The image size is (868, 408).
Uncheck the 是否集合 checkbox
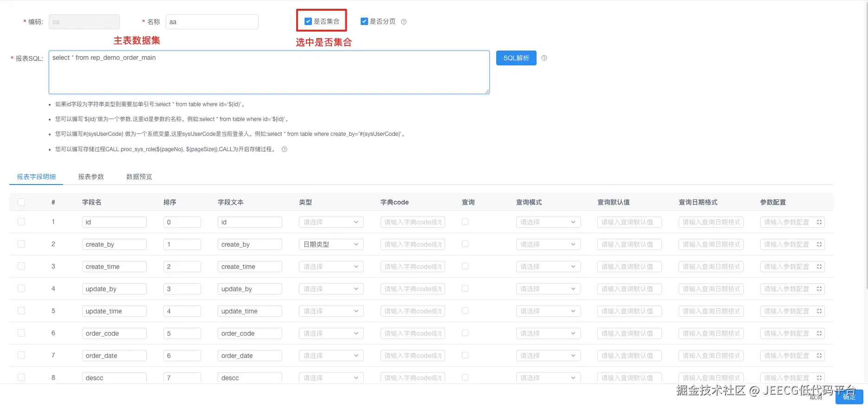point(308,21)
